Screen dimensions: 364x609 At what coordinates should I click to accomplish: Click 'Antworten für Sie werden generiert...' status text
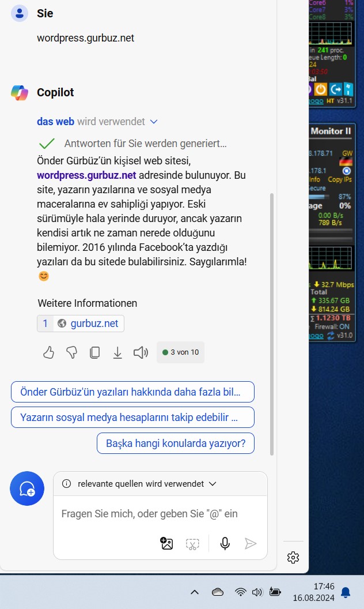146,144
